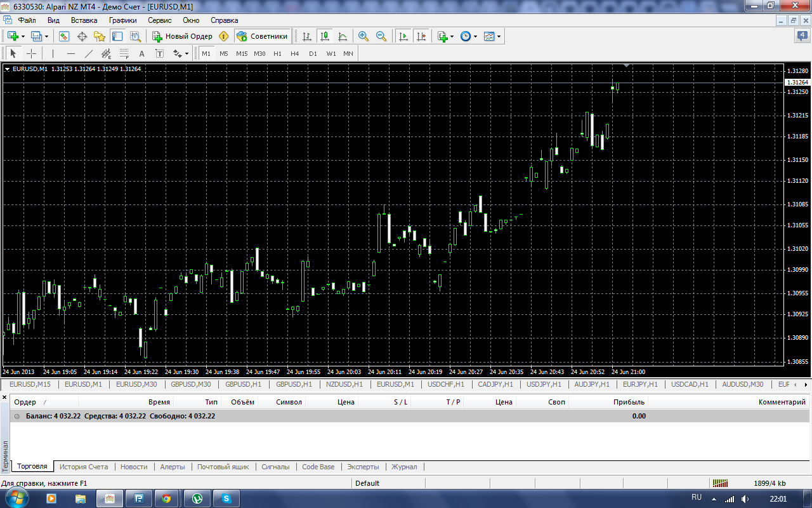Open the Графики menu
This screenshot has height=508, width=812.
pos(122,20)
